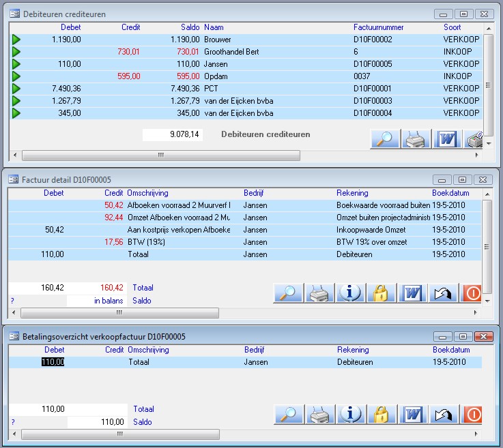Click green arrow next to Groothandel Bert
Screen dimensions: 503x448
[16, 52]
